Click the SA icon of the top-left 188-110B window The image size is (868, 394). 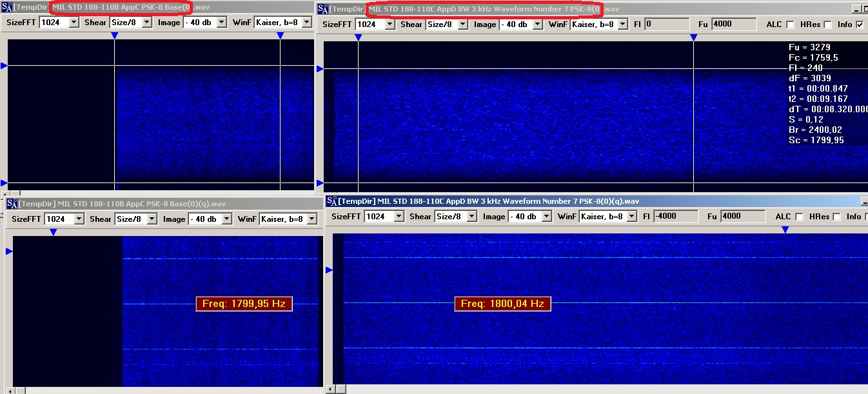point(6,8)
